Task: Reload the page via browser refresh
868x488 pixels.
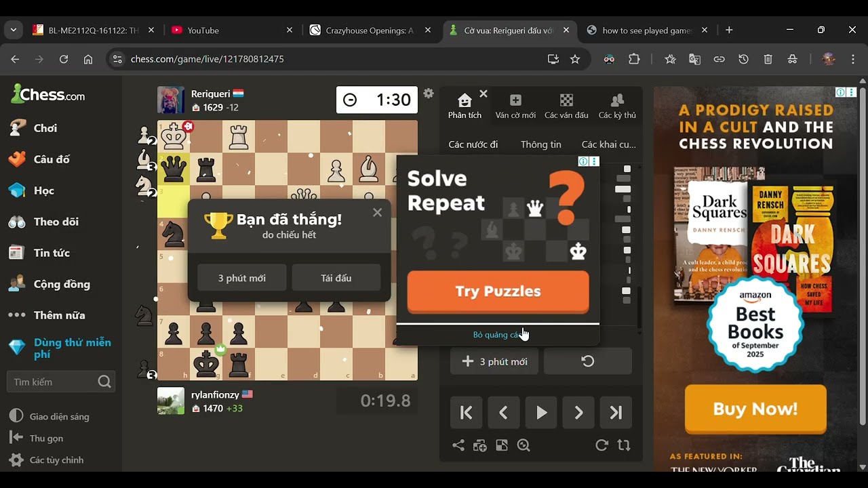Action: tap(64, 59)
